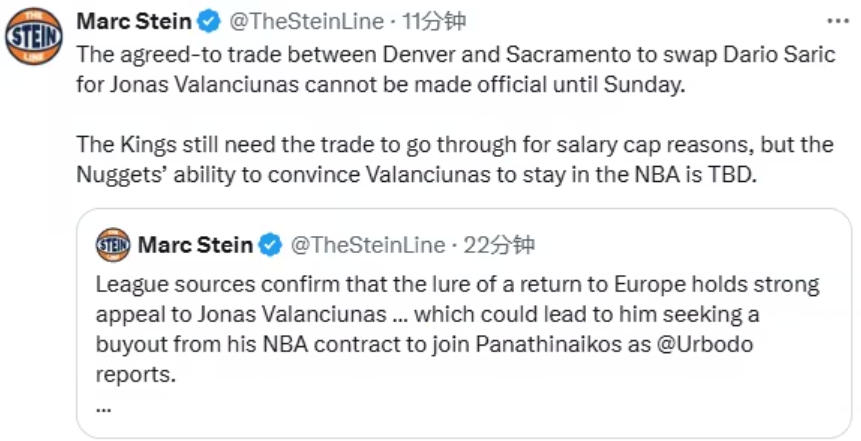Click the 11分钟 timestamp
Image resolution: width=861 pixels, height=441 pixels.
tap(434, 21)
